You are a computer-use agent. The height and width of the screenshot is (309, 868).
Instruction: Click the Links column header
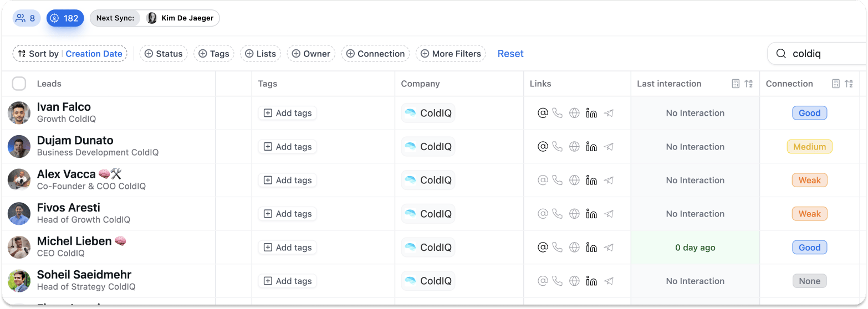(540, 84)
